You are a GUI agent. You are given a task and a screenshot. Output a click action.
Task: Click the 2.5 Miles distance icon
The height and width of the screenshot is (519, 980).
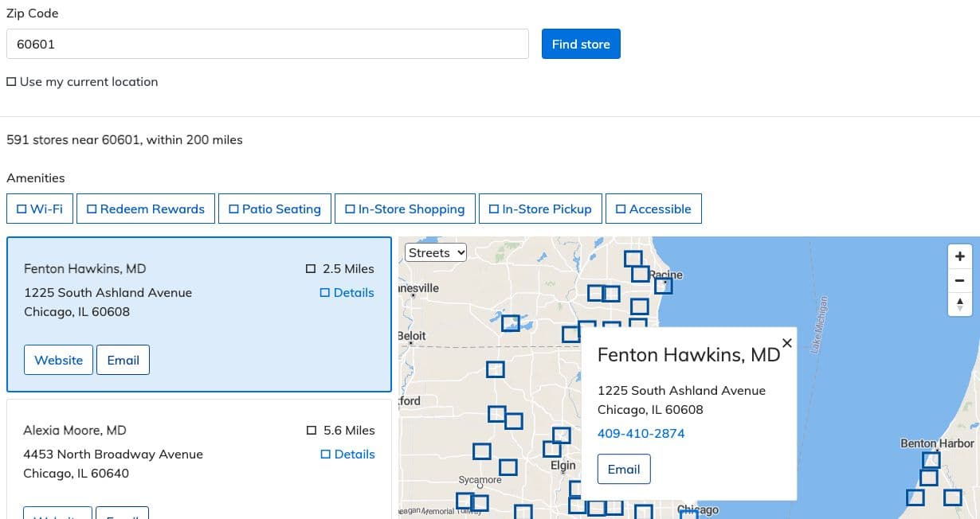pos(311,269)
